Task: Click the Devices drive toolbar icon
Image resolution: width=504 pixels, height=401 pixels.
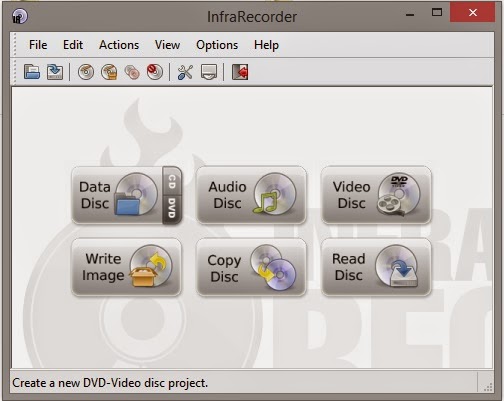Action: click(x=209, y=72)
